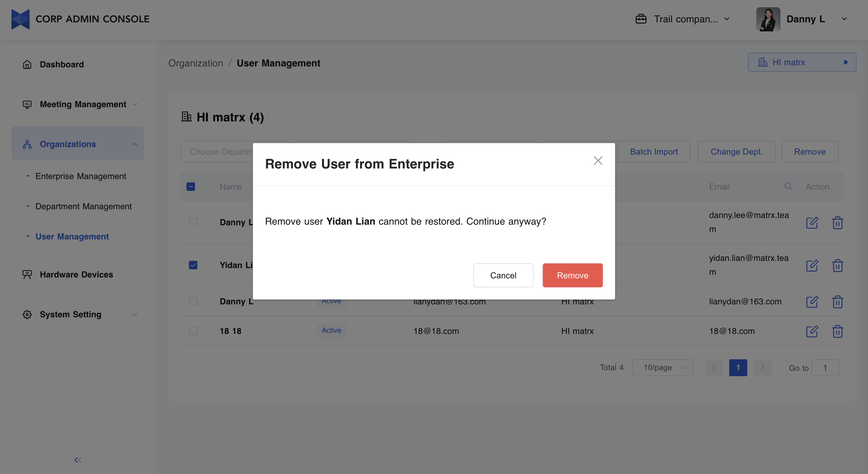868x474 pixels.
Task: Go to Hardware Devices in the sidebar
Action: pos(76,274)
